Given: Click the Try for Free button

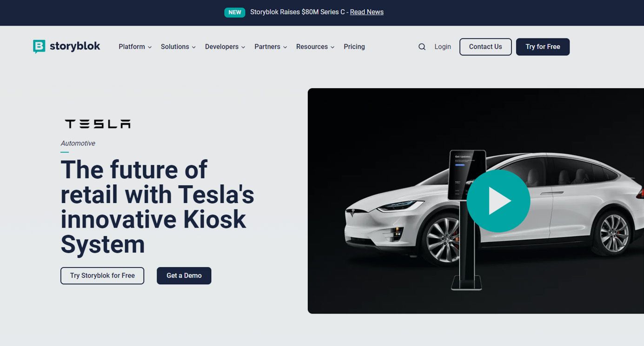Looking at the screenshot, I should 543,47.
